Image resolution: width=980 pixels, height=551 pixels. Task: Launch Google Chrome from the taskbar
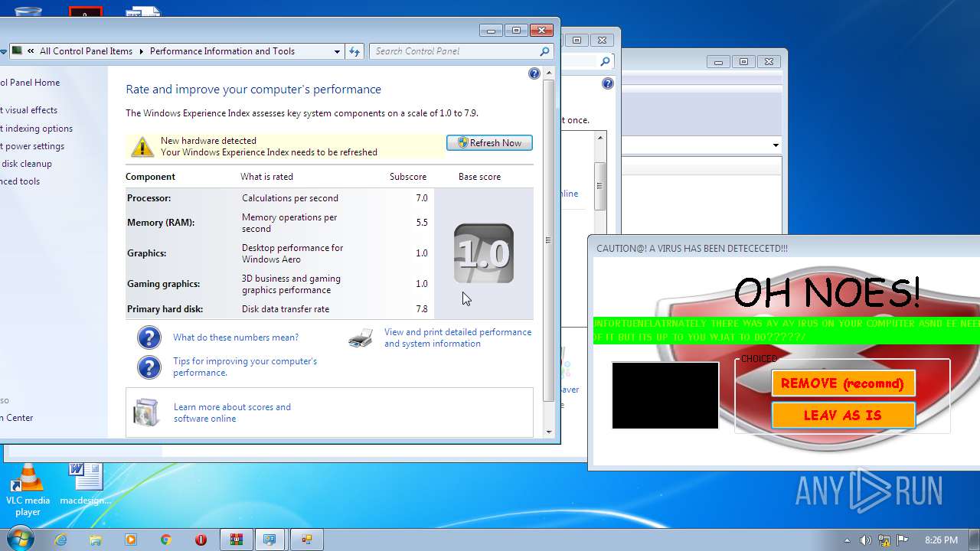pos(166,540)
